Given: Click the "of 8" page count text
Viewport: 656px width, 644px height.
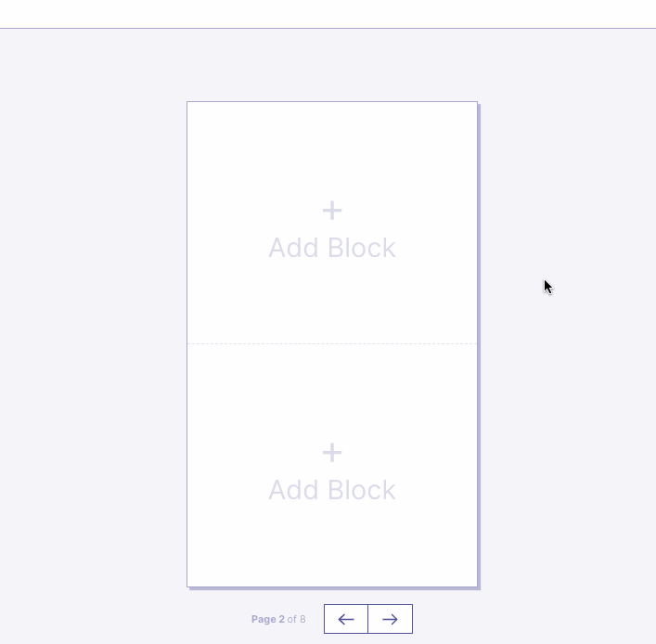Looking at the screenshot, I should [x=297, y=619].
